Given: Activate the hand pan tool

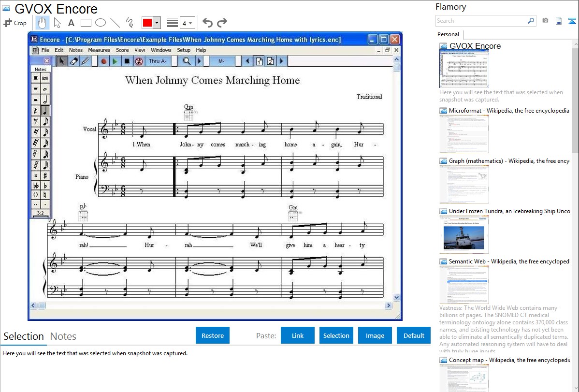Looking at the screenshot, I should click(43, 23).
